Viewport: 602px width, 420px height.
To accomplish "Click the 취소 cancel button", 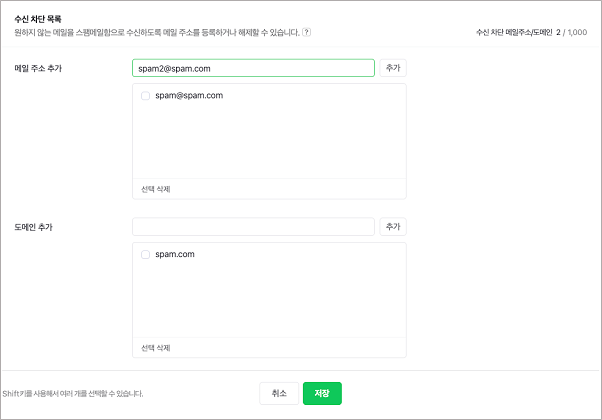I will [279, 393].
